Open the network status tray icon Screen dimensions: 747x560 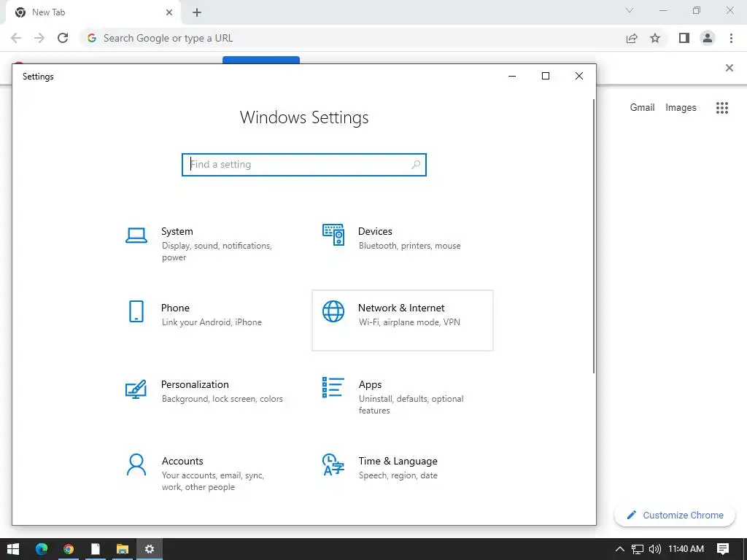(x=638, y=549)
